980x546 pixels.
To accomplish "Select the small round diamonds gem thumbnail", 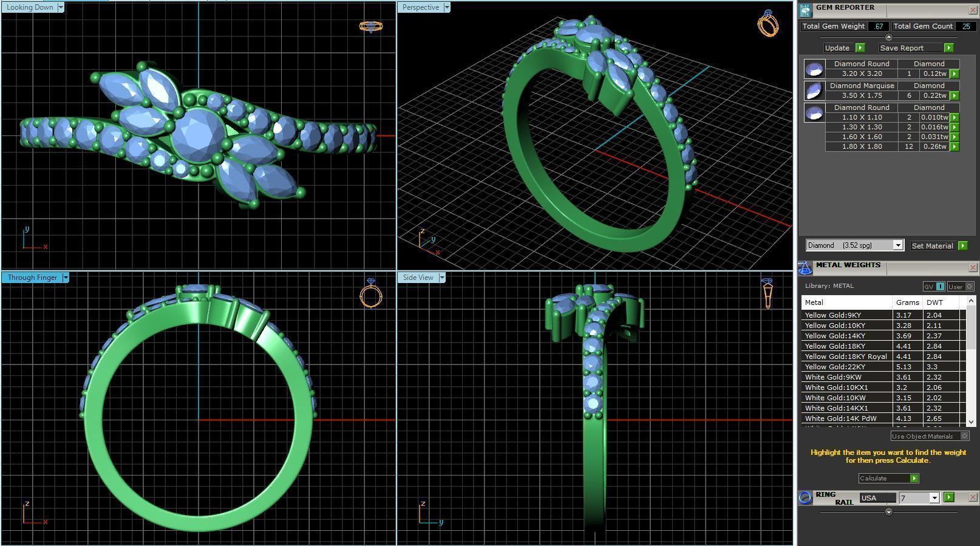I will 814,112.
